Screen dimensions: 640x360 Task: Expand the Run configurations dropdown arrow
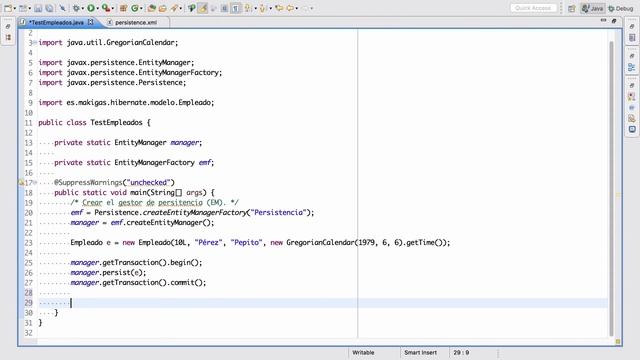click(x=97, y=9)
